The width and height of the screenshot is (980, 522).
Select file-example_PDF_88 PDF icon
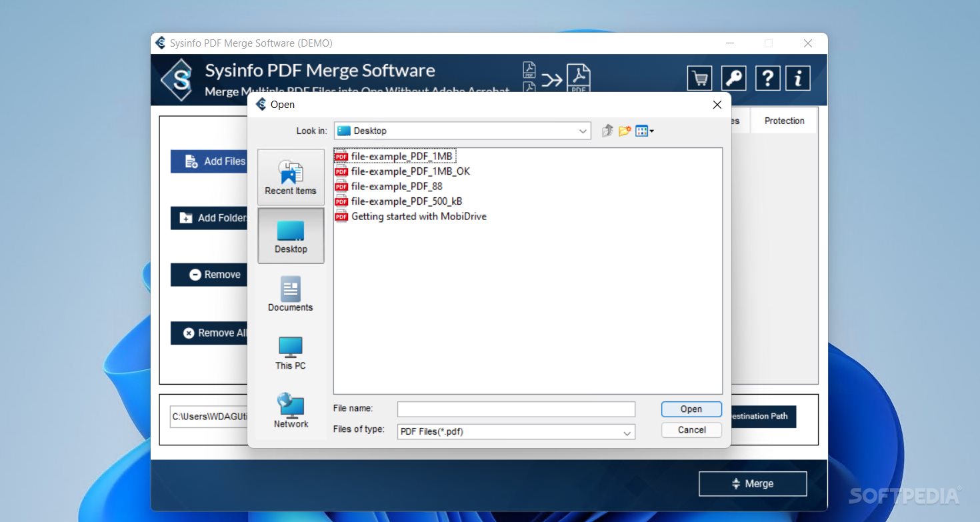[341, 187]
